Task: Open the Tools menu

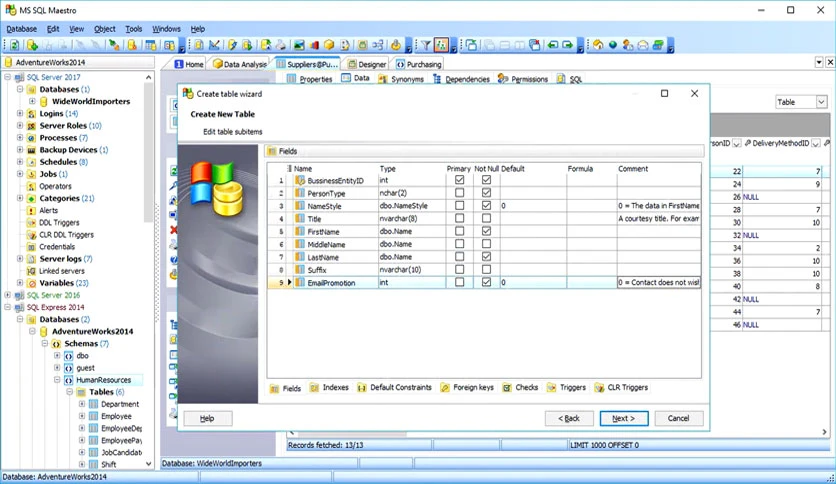Action: [133, 29]
